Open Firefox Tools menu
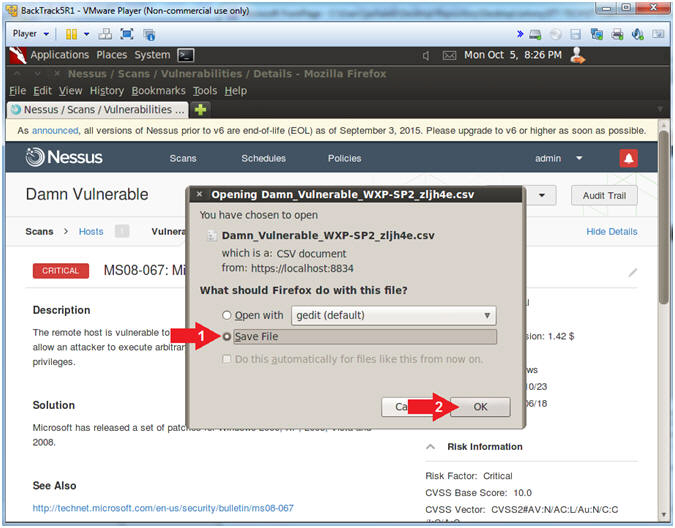This screenshot has width=675, height=528. (205, 91)
